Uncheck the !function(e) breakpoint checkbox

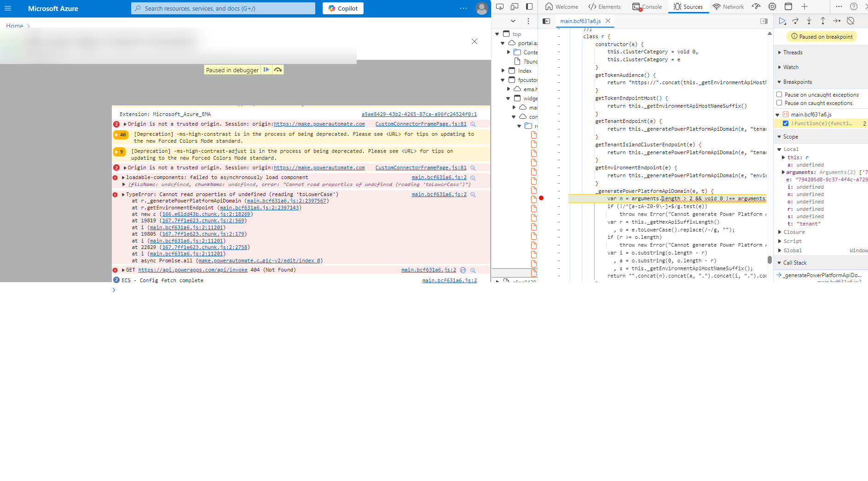click(x=786, y=123)
